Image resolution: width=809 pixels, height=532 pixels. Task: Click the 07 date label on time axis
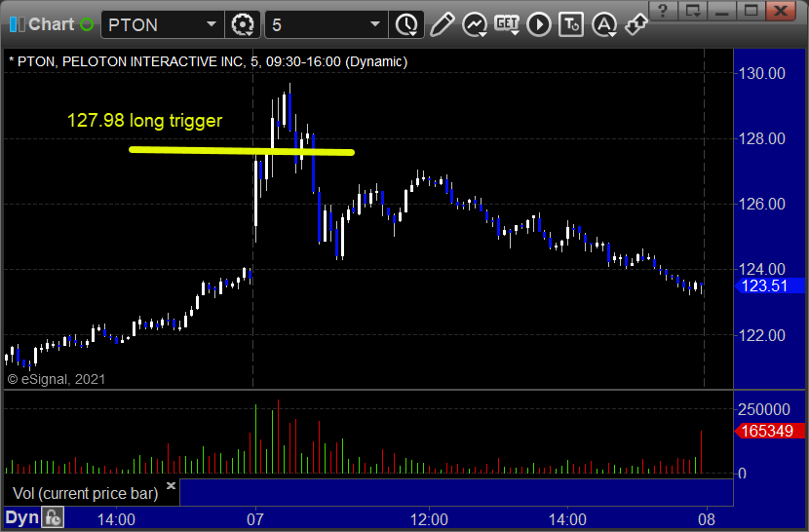(254, 519)
